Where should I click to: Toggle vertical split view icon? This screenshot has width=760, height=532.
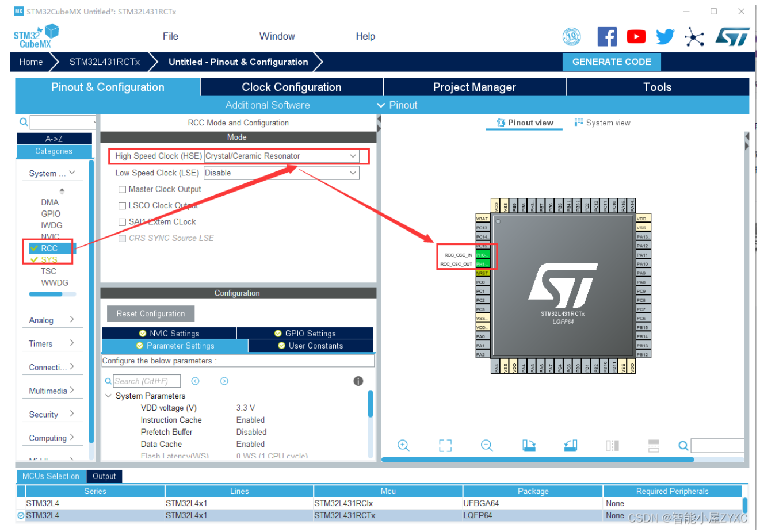pyautogui.click(x=612, y=446)
